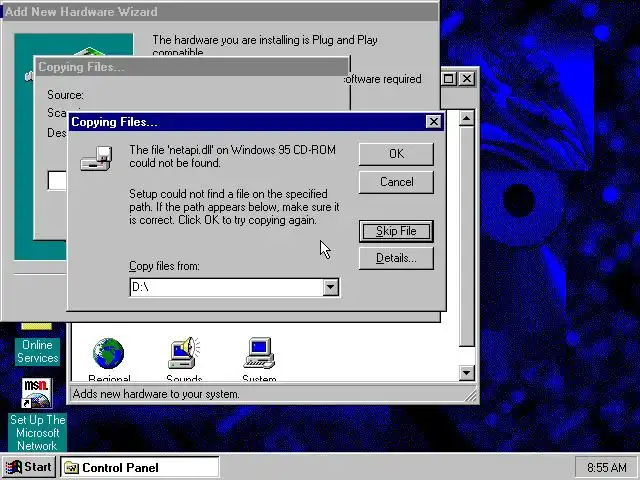Expand the Copy files from dropdown arrow
Viewport: 640px width, 480px height.
coord(331,287)
